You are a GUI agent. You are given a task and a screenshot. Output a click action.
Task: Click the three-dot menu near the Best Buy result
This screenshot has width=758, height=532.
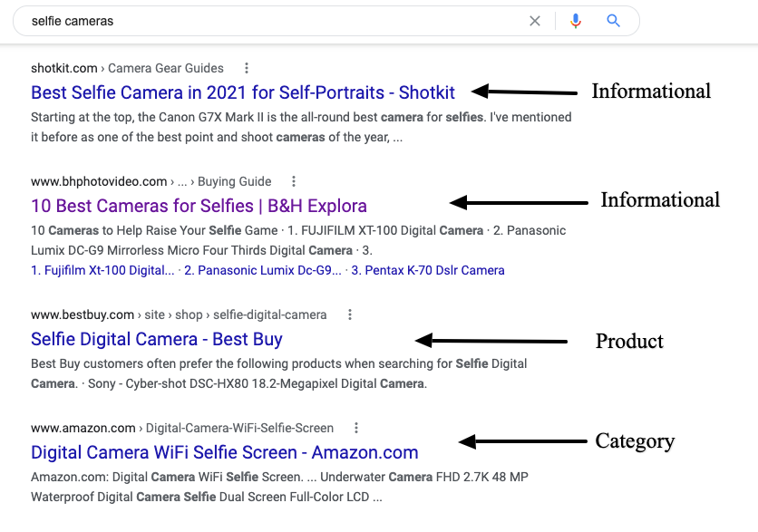click(x=350, y=314)
